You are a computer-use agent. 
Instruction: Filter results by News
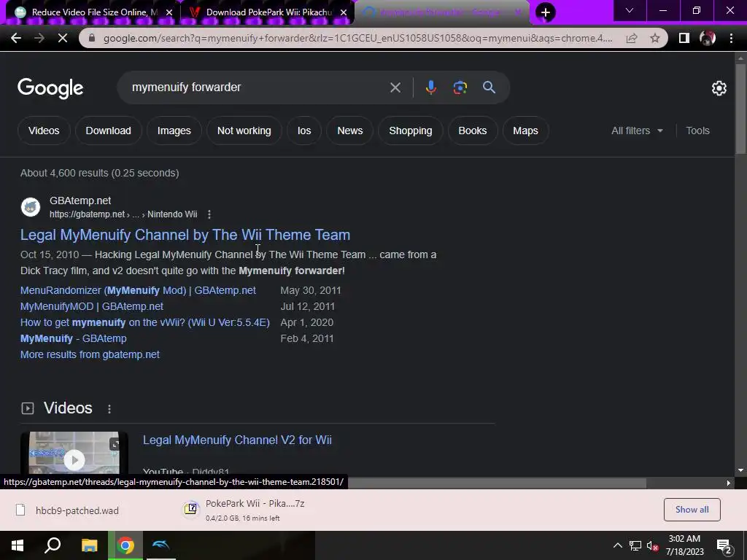point(349,131)
